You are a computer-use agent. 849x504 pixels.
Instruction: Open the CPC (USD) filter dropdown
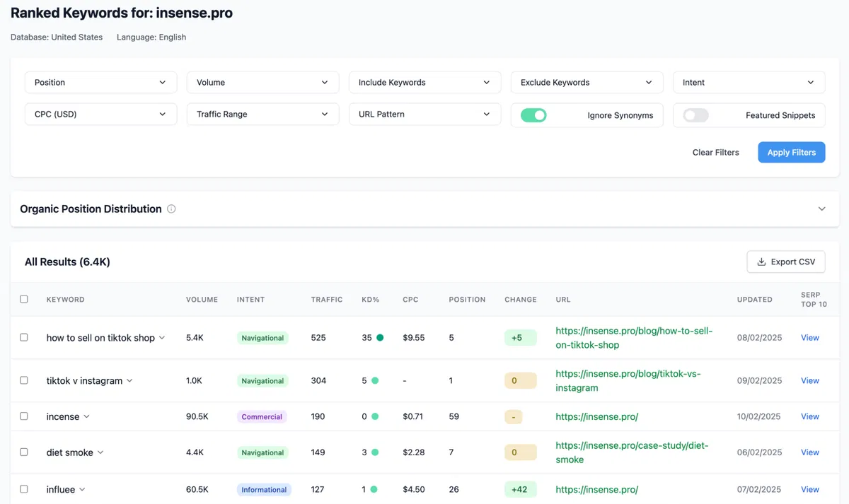100,114
